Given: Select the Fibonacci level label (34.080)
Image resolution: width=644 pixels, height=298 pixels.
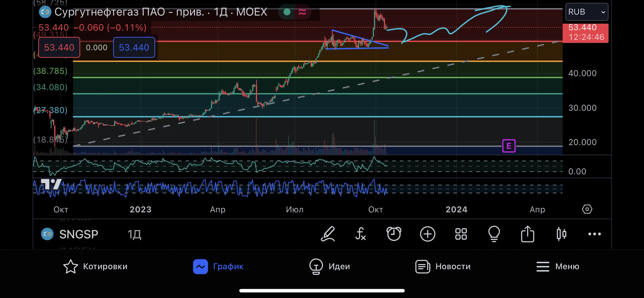Looking at the screenshot, I should pyautogui.click(x=50, y=87).
